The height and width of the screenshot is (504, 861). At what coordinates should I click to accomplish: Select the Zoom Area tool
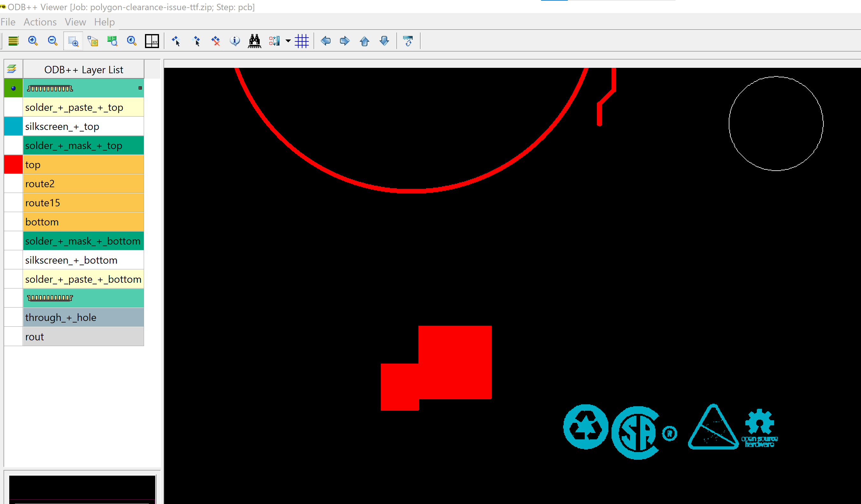(x=73, y=41)
